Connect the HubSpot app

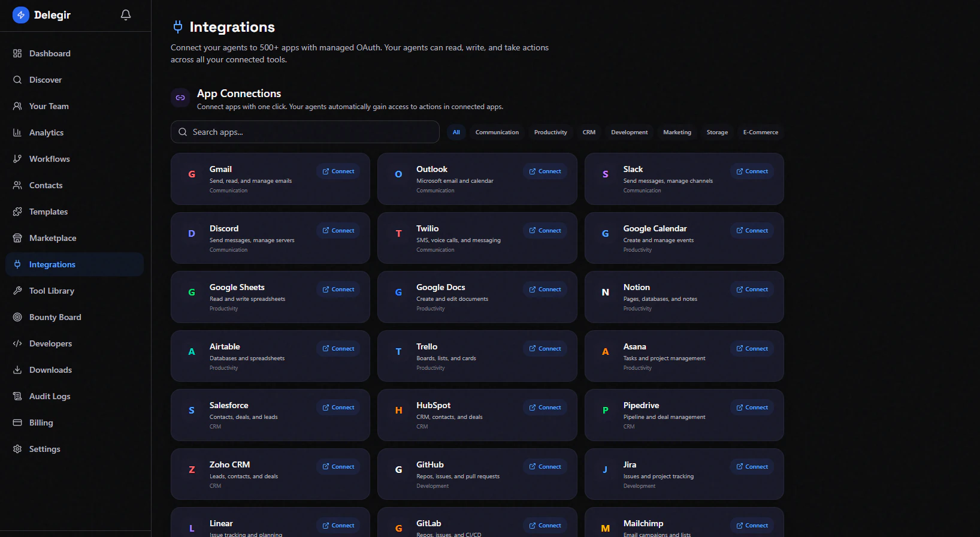[545, 408]
